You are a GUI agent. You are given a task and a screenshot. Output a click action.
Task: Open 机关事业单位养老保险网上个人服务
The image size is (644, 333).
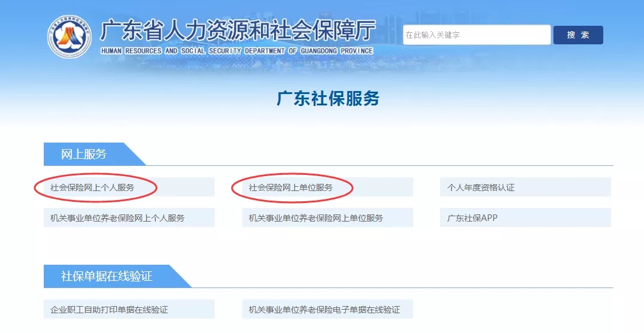tap(118, 218)
